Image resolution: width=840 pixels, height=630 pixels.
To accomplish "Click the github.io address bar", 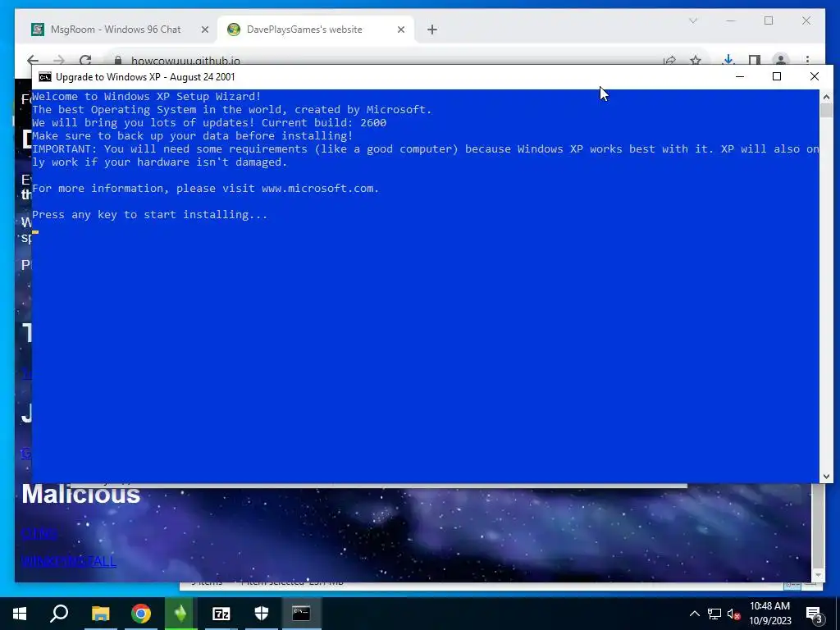I will (x=386, y=61).
